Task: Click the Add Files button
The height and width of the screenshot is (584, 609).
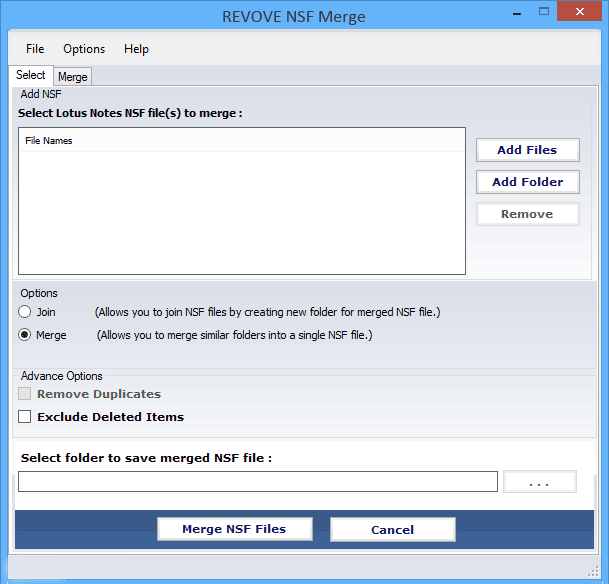Action: coord(527,150)
